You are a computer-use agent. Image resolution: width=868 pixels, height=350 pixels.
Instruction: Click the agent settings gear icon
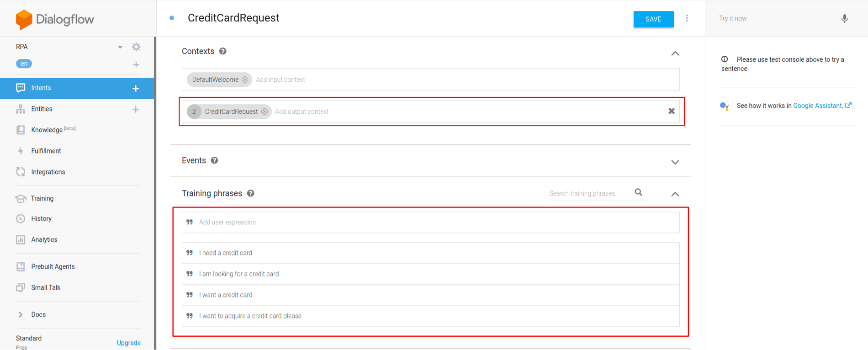click(x=136, y=47)
